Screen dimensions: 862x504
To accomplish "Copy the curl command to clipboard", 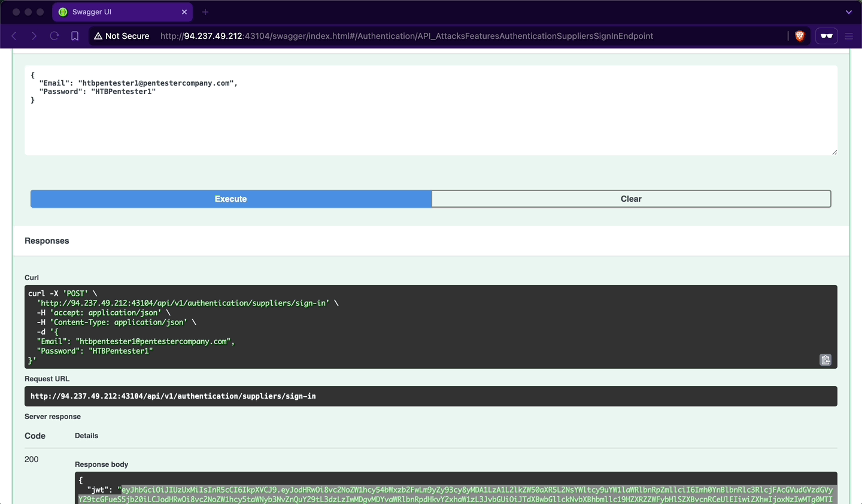I will coord(825,360).
